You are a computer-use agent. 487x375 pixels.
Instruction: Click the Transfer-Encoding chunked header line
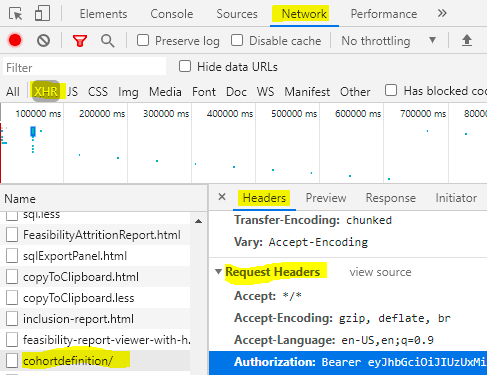pos(313,220)
